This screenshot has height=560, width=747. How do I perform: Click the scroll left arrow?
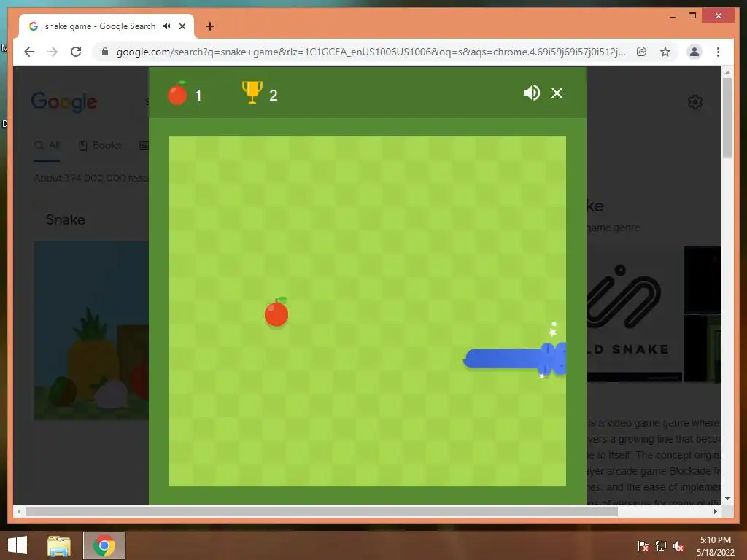click(19, 511)
